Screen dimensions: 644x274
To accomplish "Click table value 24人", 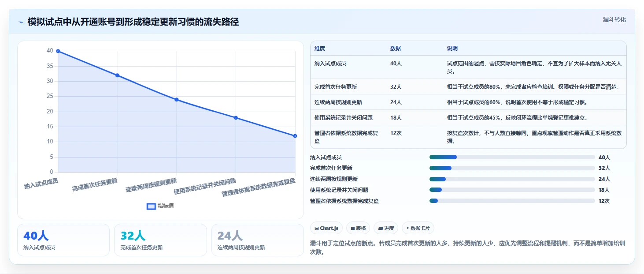I will (396, 102).
